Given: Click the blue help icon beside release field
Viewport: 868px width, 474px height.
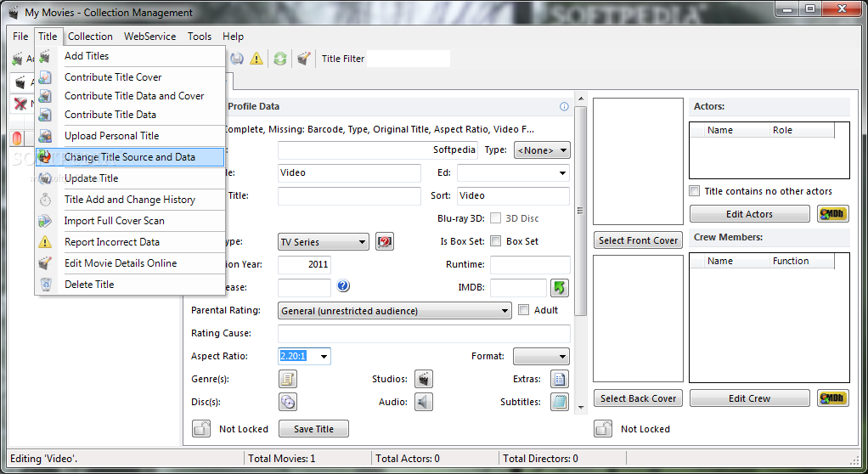Looking at the screenshot, I should click(343, 285).
